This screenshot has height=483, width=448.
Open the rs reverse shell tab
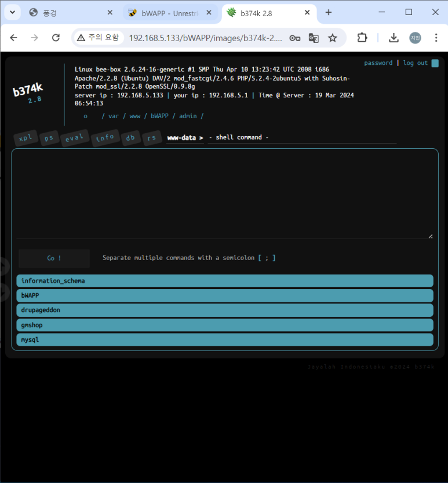click(152, 138)
